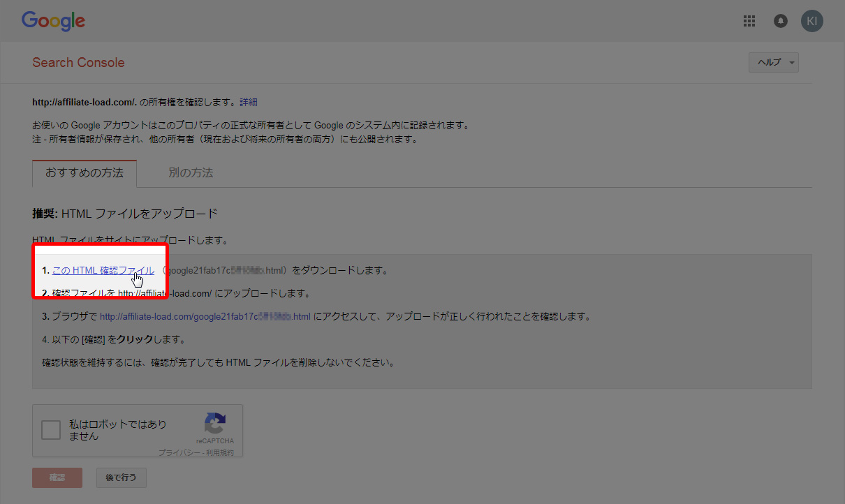Check the 私はロボットではありません checkbox
The image size is (845, 504).
[51, 430]
